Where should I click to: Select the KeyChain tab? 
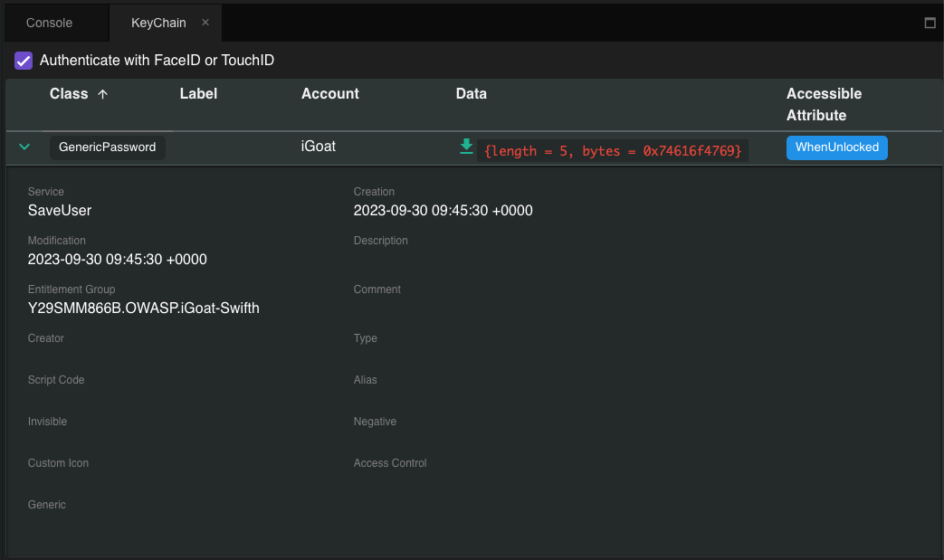(x=158, y=23)
